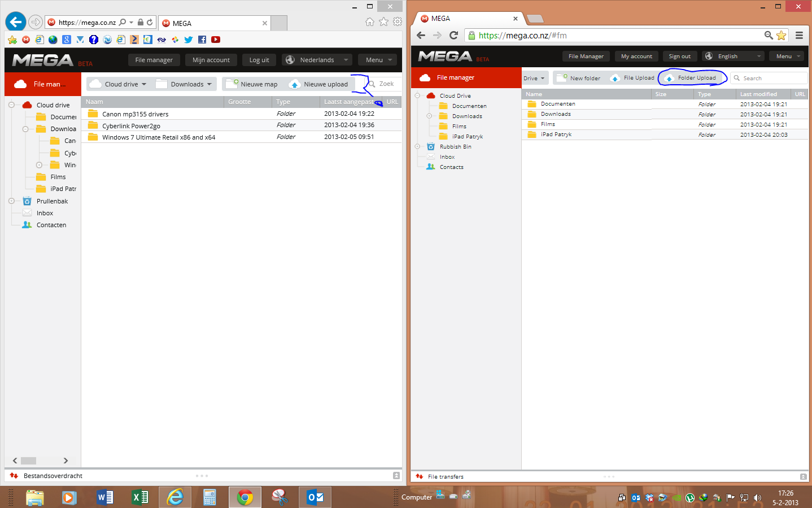The image size is (812, 508).
Task: Open the File manager menu item in Internet Explorer
Action: [154, 60]
